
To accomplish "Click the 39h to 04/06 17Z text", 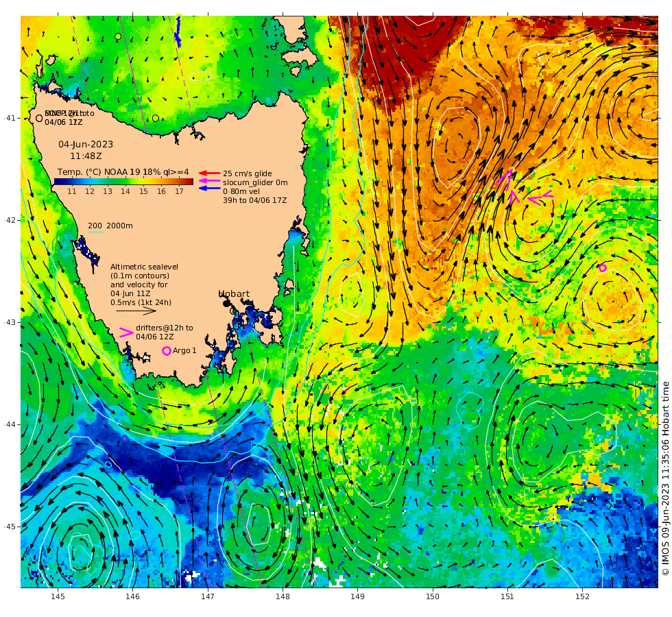I will click(x=254, y=200).
